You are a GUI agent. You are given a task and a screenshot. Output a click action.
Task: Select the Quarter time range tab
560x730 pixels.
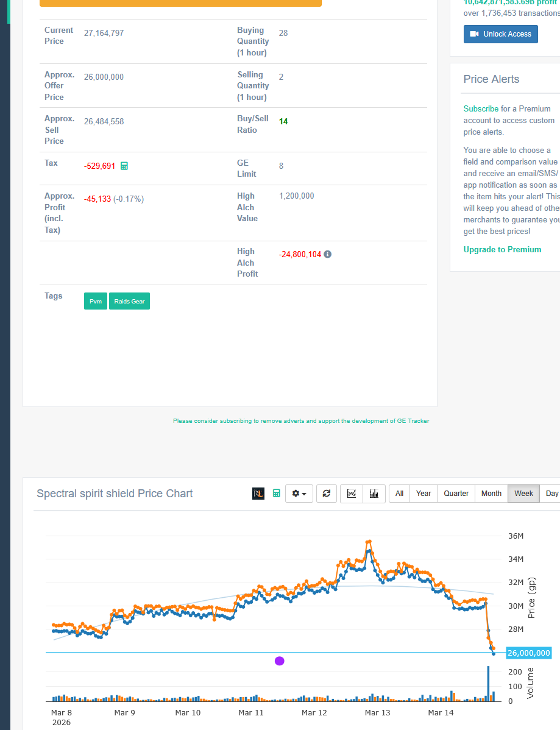coord(456,494)
